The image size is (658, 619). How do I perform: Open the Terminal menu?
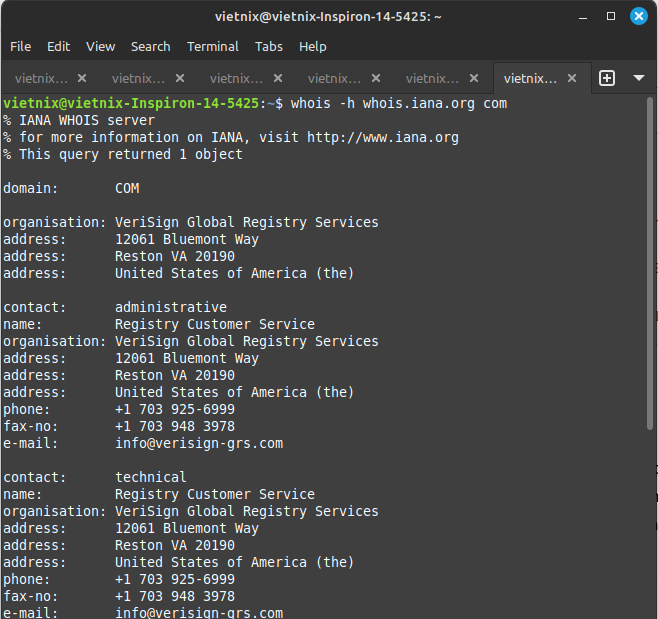[x=213, y=47]
